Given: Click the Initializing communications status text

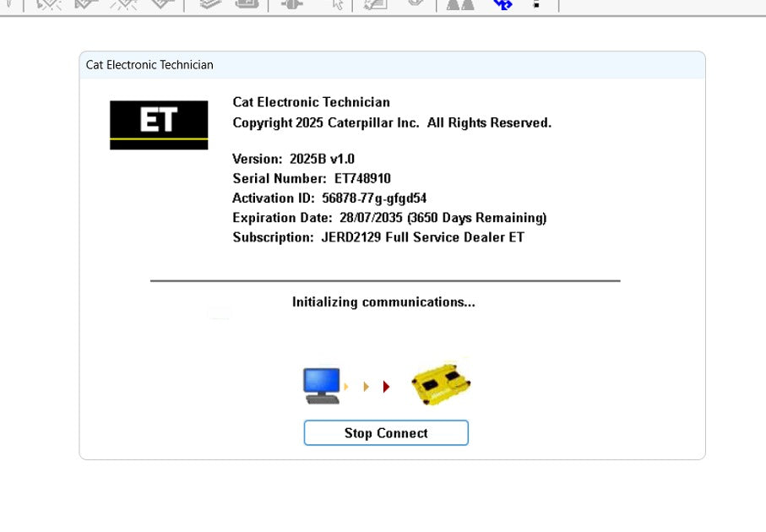Looking at the screenshot, I should (x=383, y=301).
